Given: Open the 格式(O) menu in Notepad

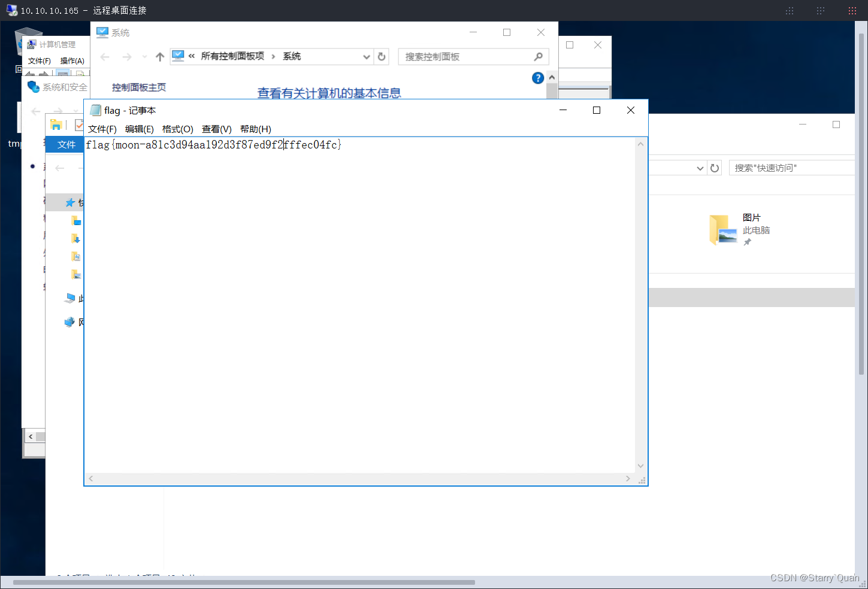Looking at the screenshot, I should (x=177, y=129).
